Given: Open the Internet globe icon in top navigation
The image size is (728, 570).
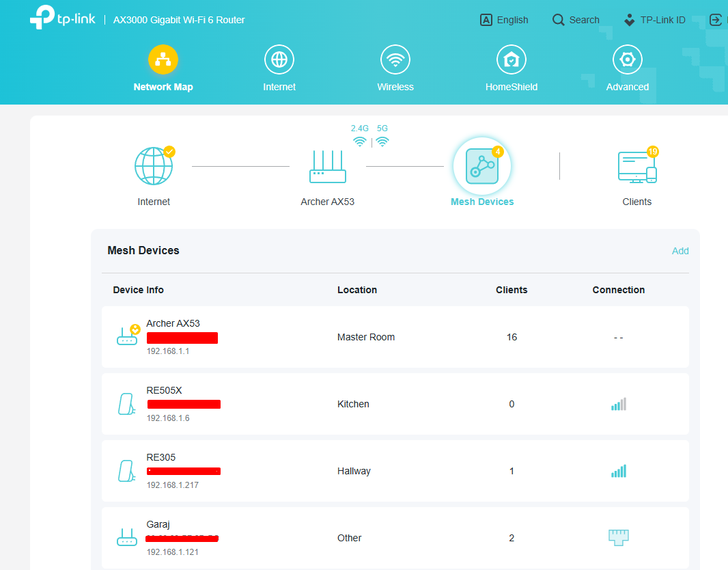Looking at the screenshot, I should (279, 59).
